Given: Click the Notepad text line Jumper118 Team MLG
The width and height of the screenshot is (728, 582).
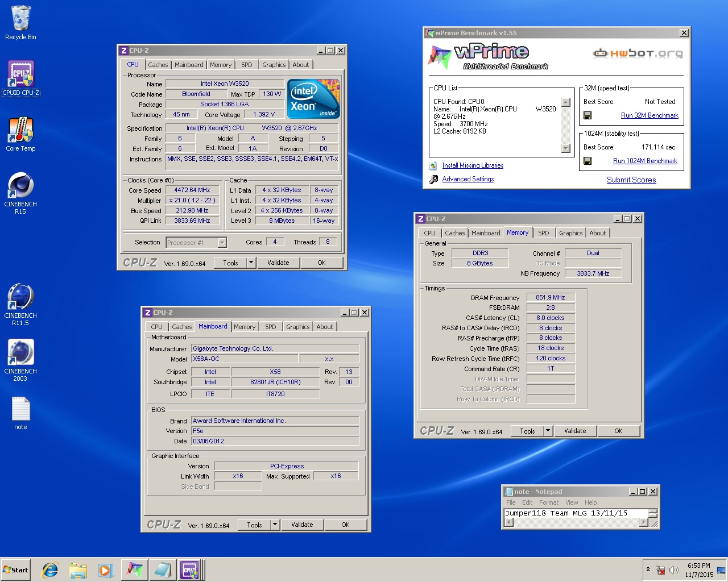Looking at the screenshot, I should click(x=566, y=513).
